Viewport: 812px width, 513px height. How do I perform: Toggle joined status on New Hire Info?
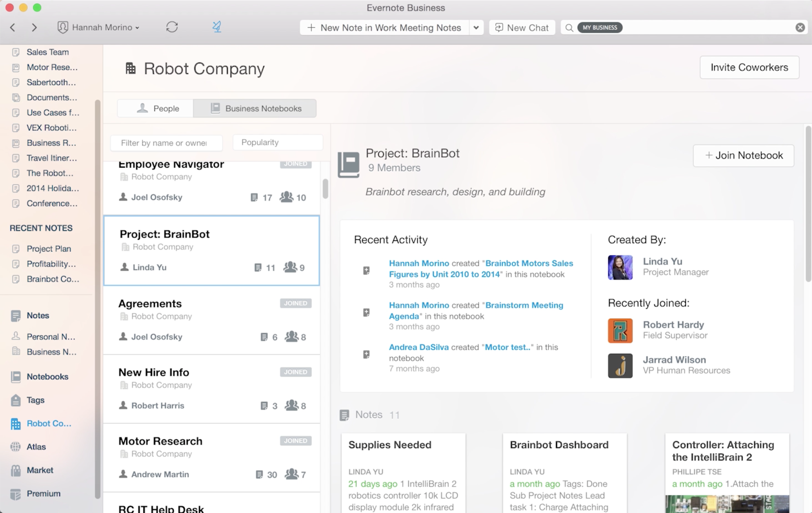pos(295,372)
